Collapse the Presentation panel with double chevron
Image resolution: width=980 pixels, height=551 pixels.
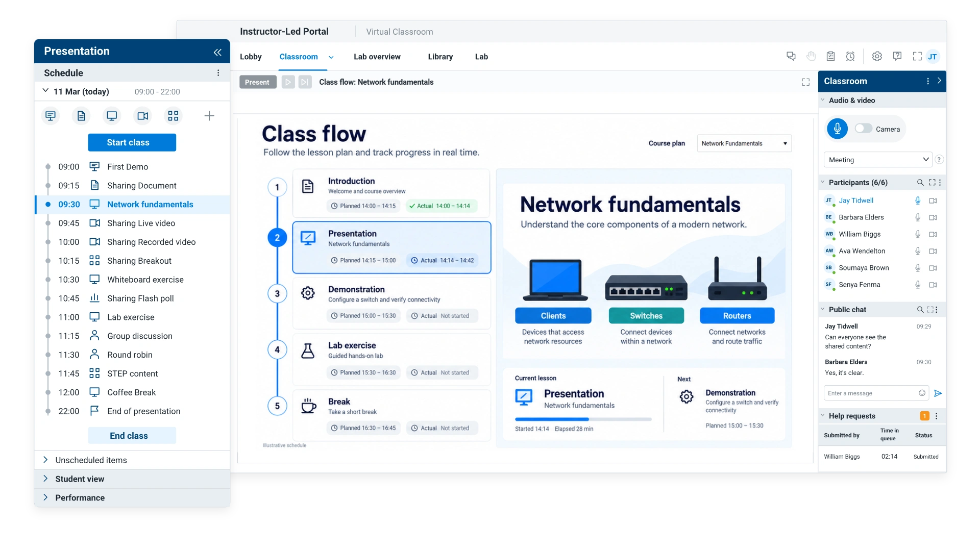[217, 52]
